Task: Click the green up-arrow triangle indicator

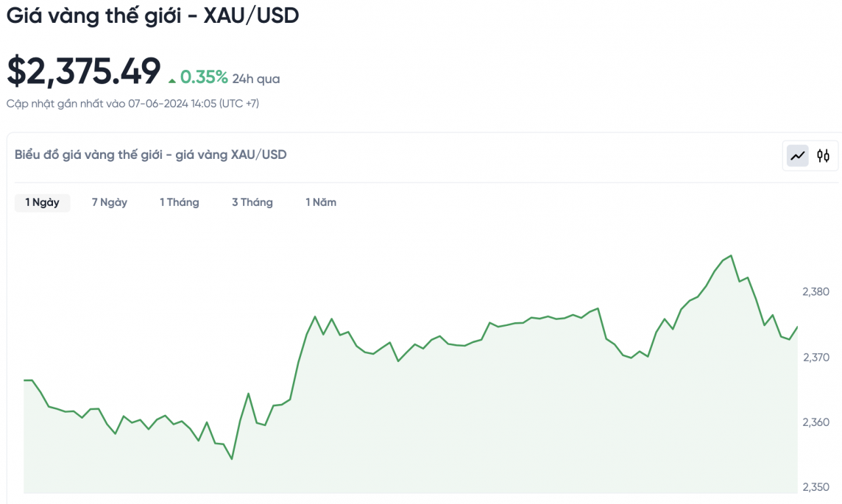Action: [172, 79]
